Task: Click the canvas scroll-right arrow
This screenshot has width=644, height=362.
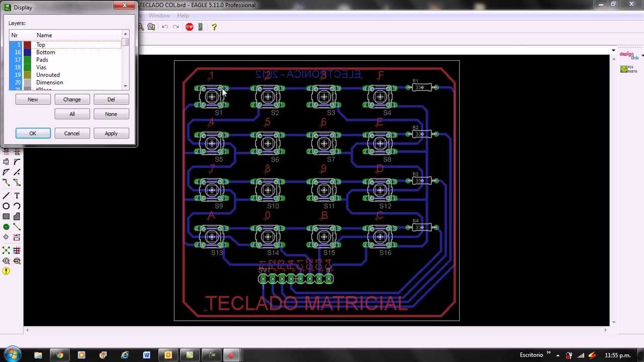Action: coord(606,330)
